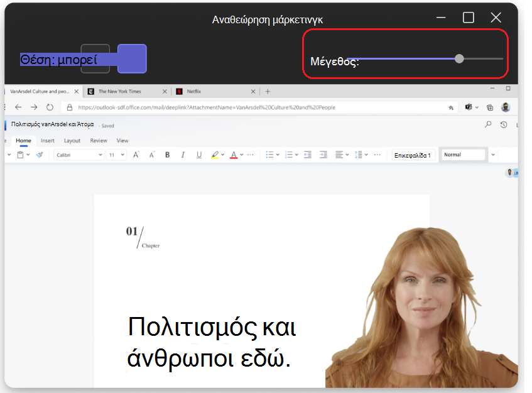
Task: Switch to the Netflix browser tab
Action: point(216,91)
